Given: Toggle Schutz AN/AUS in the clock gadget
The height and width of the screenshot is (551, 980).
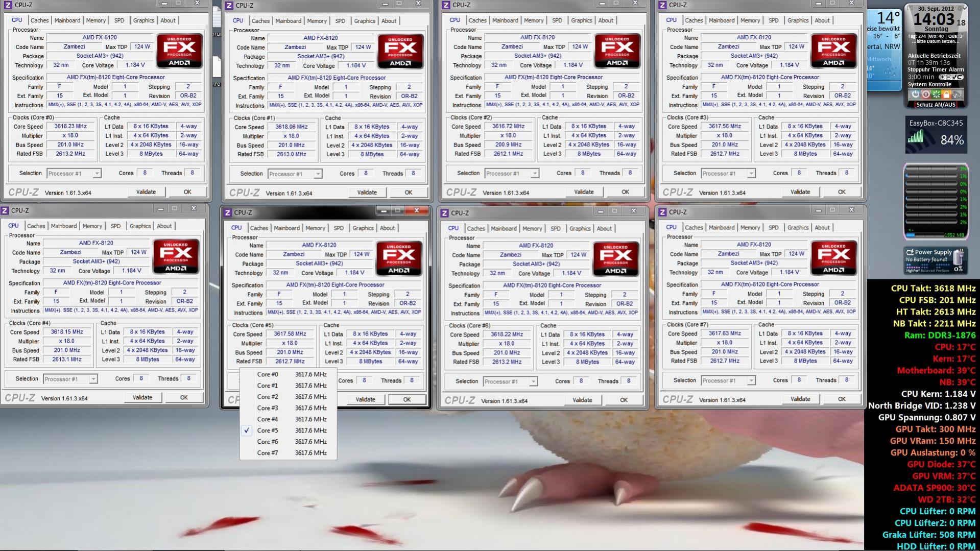Looking at the screenshot, I should (x=936, y=105).
